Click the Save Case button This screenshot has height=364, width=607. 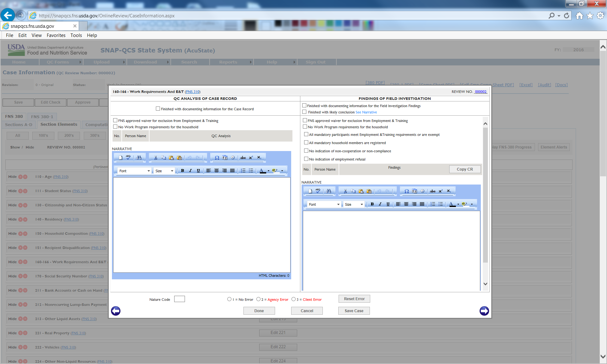[354, 311]
